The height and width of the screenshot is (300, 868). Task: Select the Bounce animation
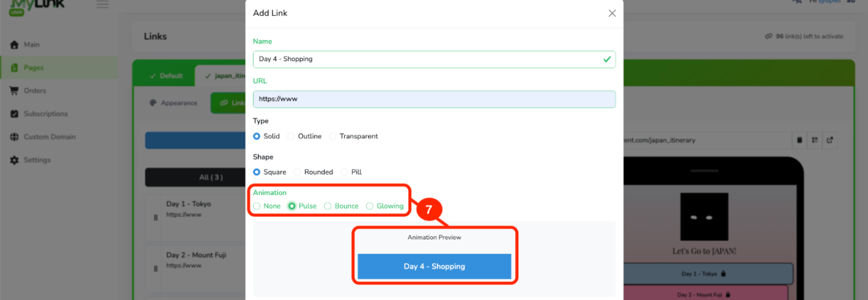(328, 206)
